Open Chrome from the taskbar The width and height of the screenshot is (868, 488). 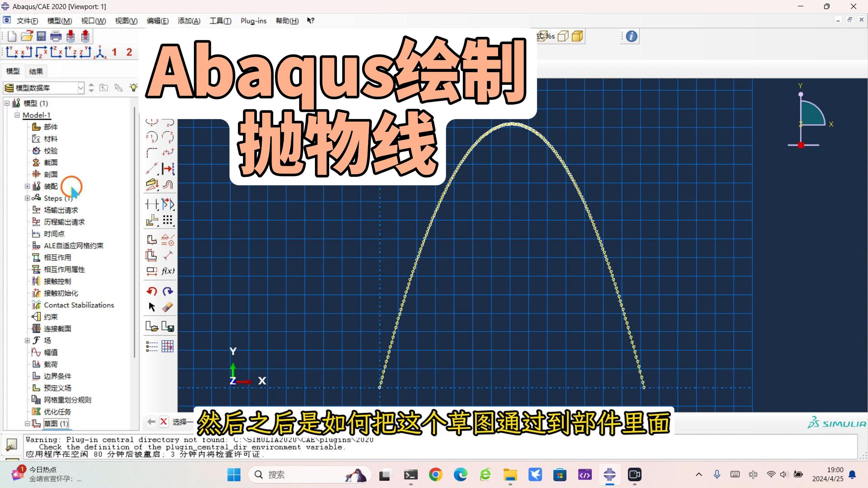(x=435, y=475)
